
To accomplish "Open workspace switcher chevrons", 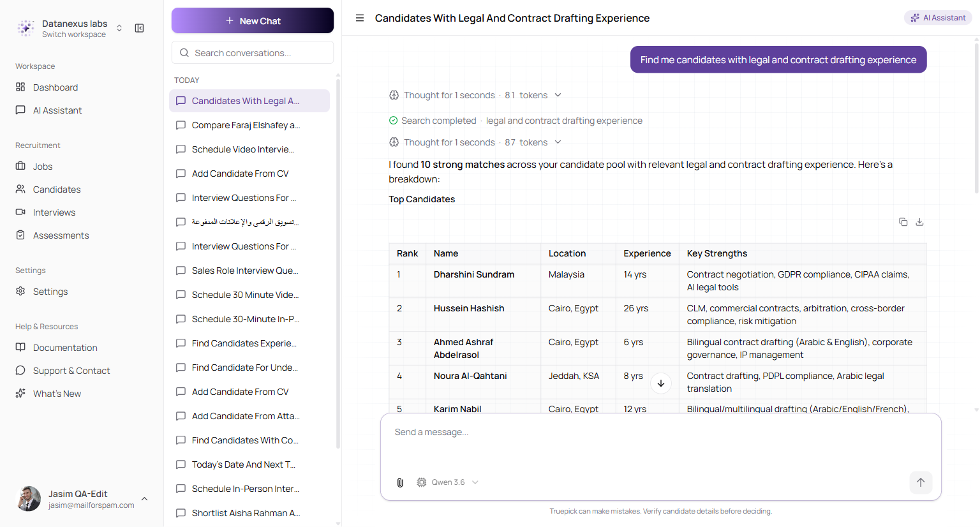I will [119, 28].
